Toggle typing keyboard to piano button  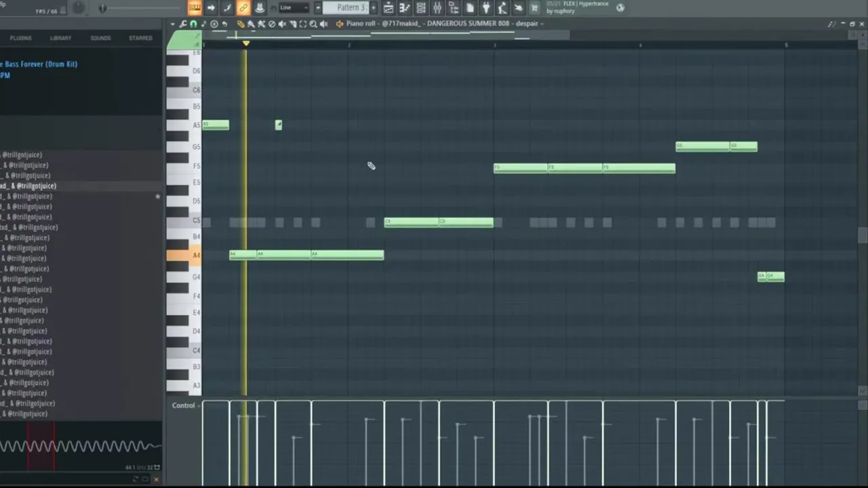point(195,7)
